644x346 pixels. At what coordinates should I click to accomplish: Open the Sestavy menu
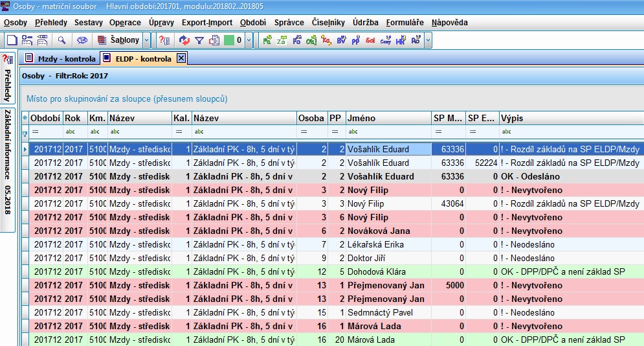[x=88, y=23]
